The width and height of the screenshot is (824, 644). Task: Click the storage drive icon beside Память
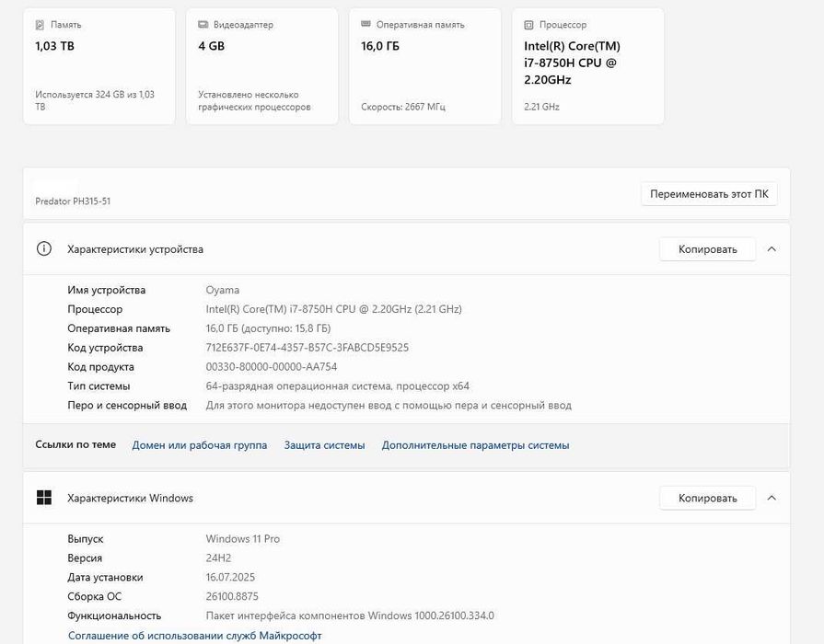pyautogui.click(x=40, y=25)
